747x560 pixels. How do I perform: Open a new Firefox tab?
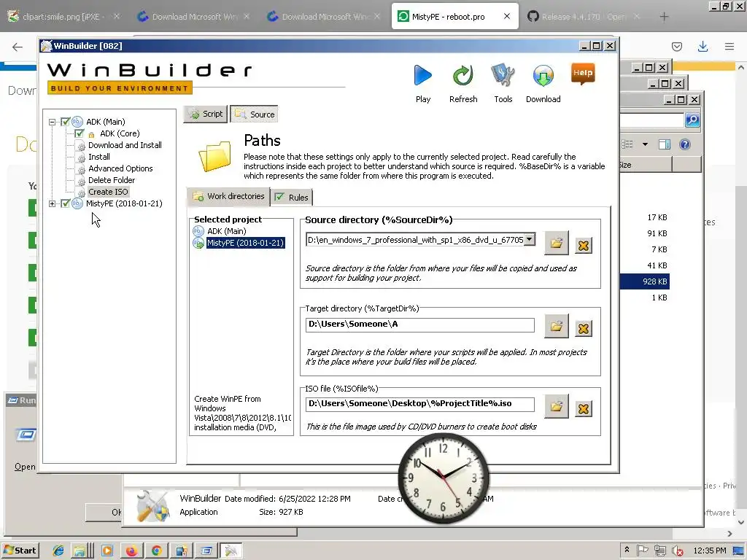click(x=664, y=17)
